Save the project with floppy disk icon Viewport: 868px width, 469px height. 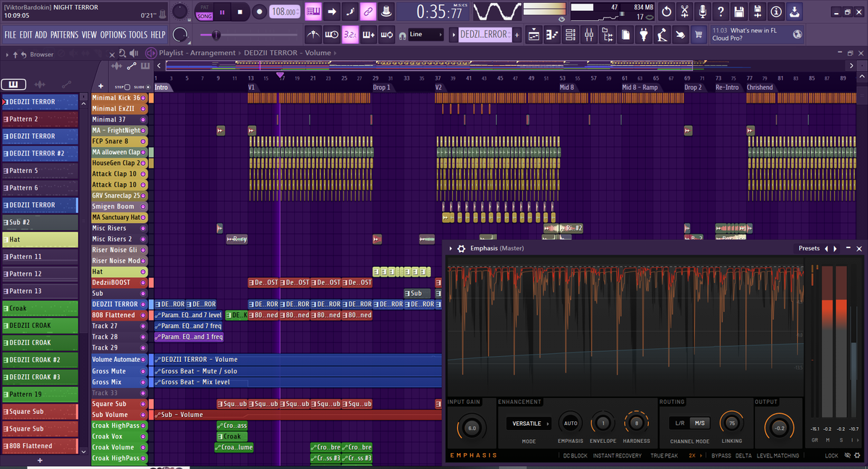tap(739, 12)
